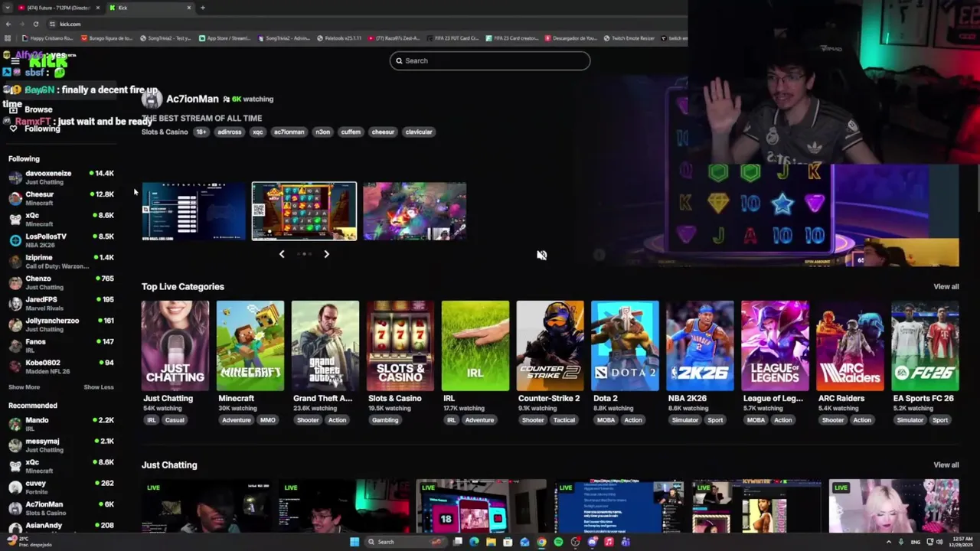Open the Windows Start menu
Screen dimensions: 980x551
[354, 542]
